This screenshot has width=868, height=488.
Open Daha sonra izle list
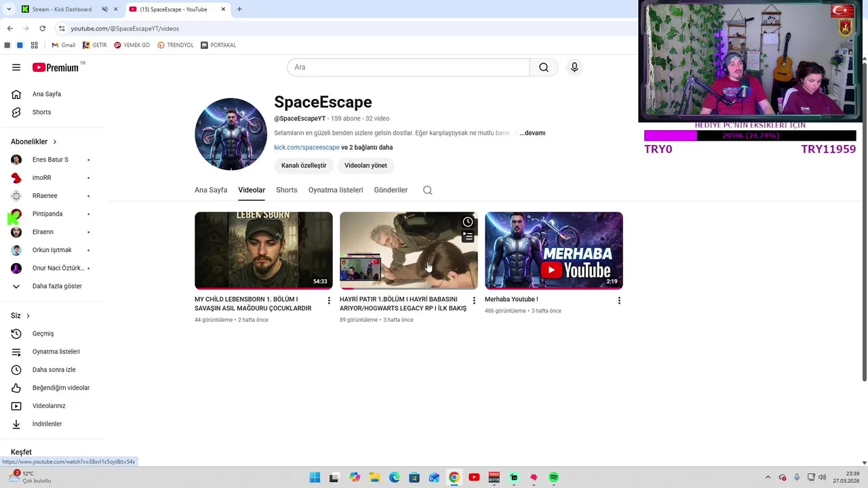tap(52, 369)
